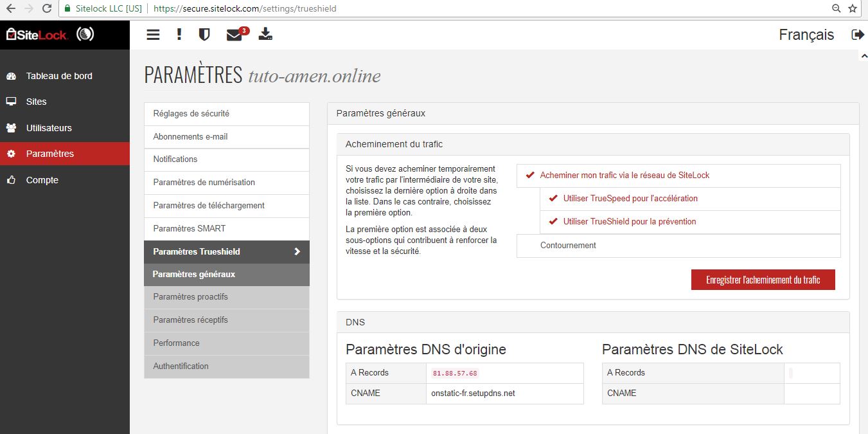Open the hamburger menu icon
Image resolution: width=868 pixels, height=434 pixels.
tap(153, 35)
